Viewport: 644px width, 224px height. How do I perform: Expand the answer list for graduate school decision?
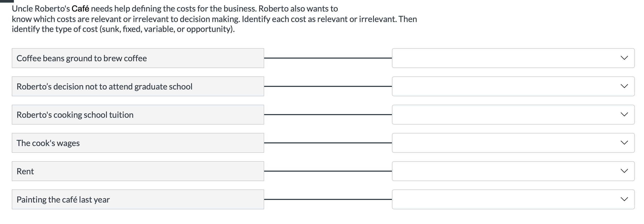(625, 86)
